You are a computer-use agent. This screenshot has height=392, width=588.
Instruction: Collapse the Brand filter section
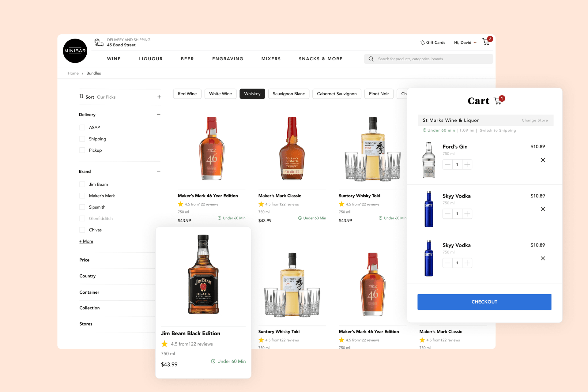pos(159,171)
